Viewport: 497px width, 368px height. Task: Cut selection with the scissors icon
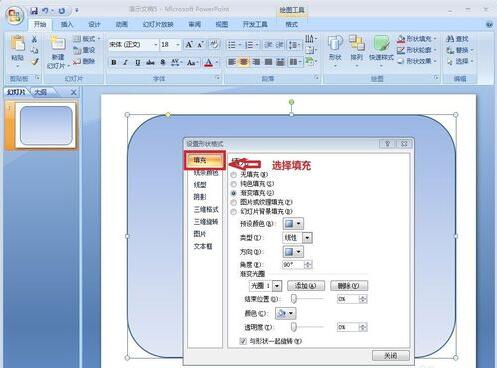pyautogui.click(x=35, y=39)
